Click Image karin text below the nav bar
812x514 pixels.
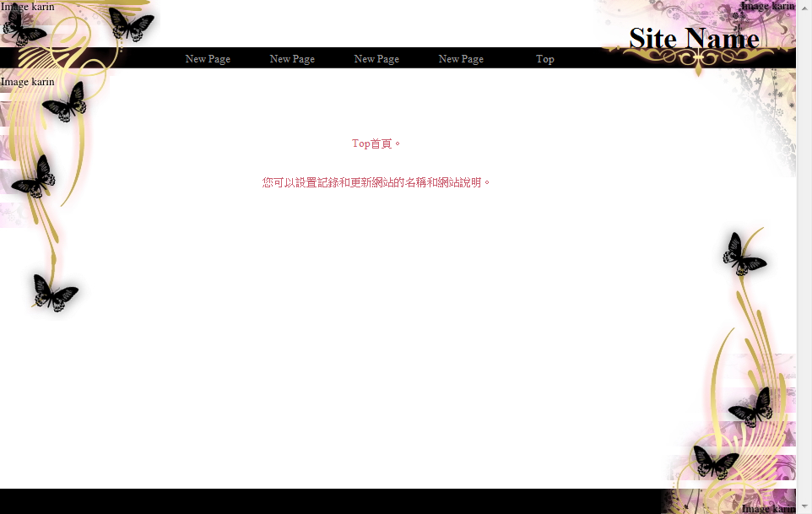28,82
